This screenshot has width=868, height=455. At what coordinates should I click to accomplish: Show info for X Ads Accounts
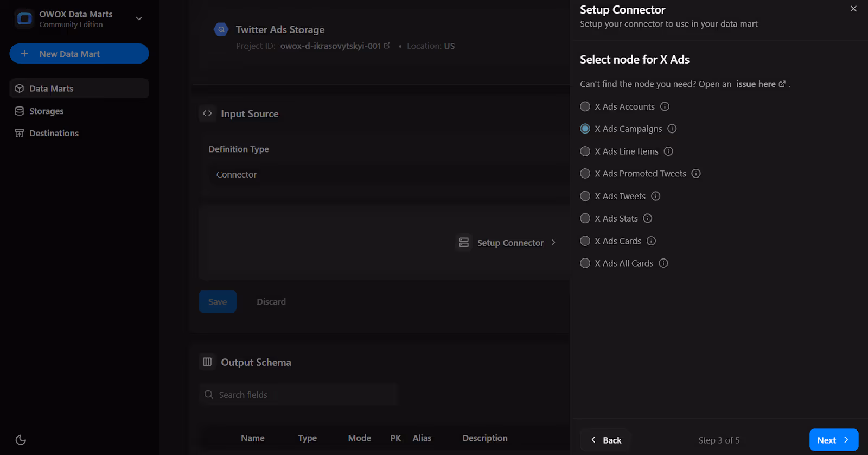click(665, 106)
